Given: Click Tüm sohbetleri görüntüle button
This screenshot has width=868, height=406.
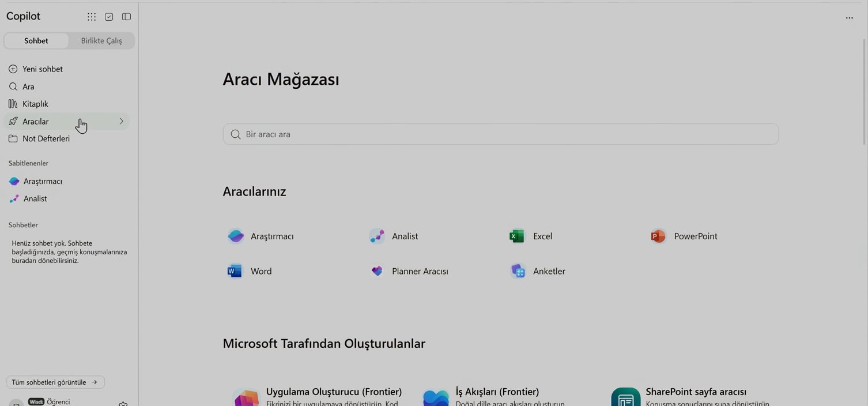Looking at the screenshot, I should (x=55, y=382).
